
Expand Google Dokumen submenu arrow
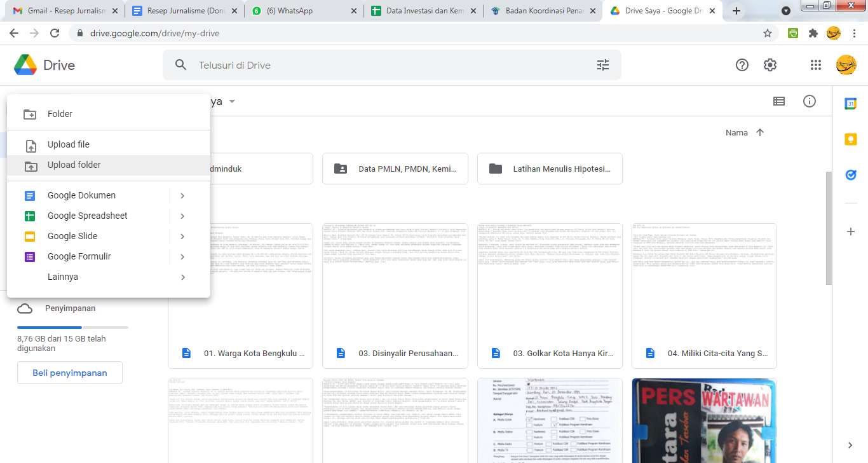pos(182,195)
